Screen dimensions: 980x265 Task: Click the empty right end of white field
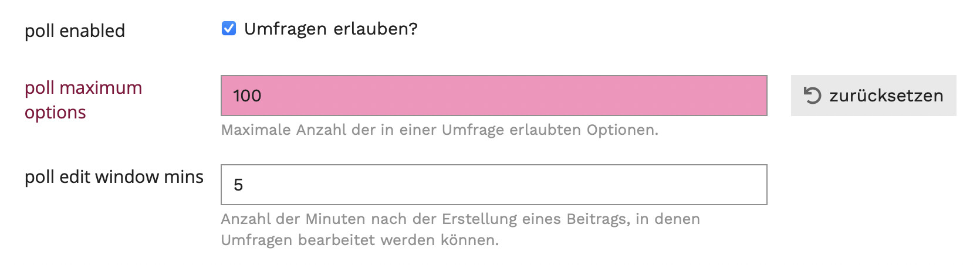[734, 185]
